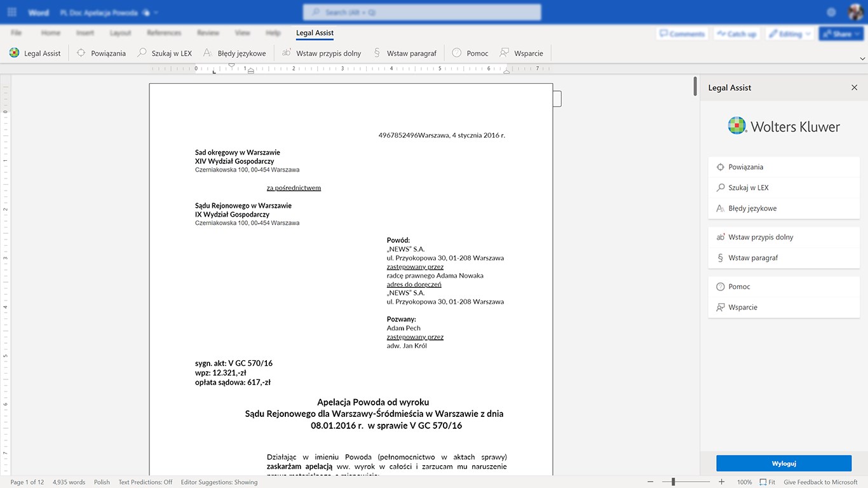
Task: Expand the ribbon display options chevron
Action: [x=862, y=58]
